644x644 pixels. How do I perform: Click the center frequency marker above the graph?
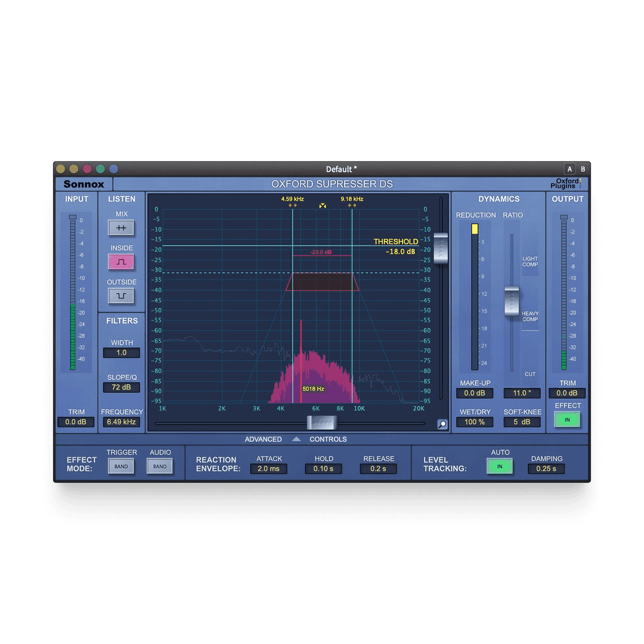[323, 206]
